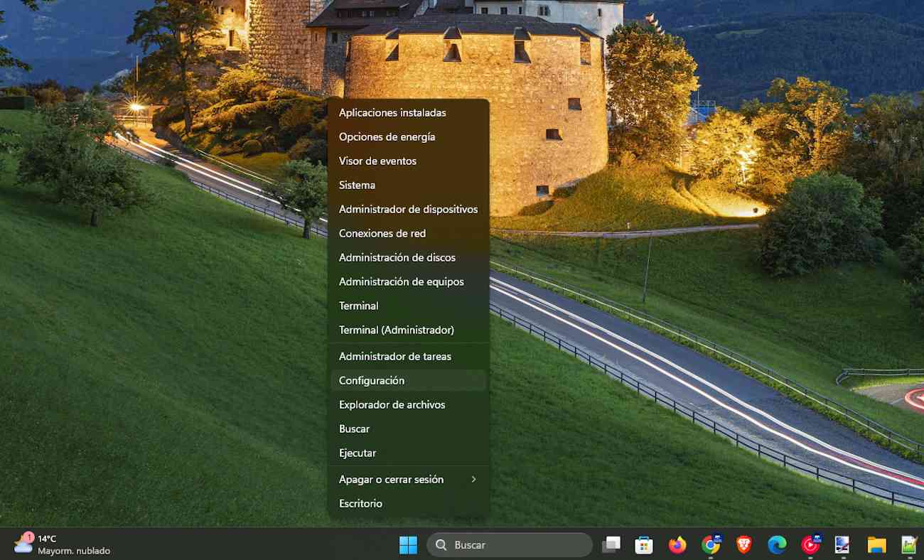The width and height of the screenshot is (924, 560).
Task: Open 'Administrador de dispositivos' menu item
Action: [x=408, y=209]
